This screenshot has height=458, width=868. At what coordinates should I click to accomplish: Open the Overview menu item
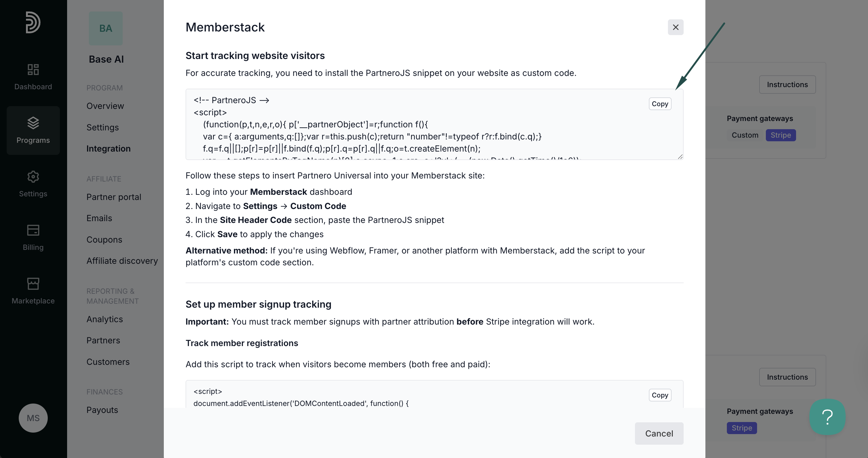click(105, 106)
